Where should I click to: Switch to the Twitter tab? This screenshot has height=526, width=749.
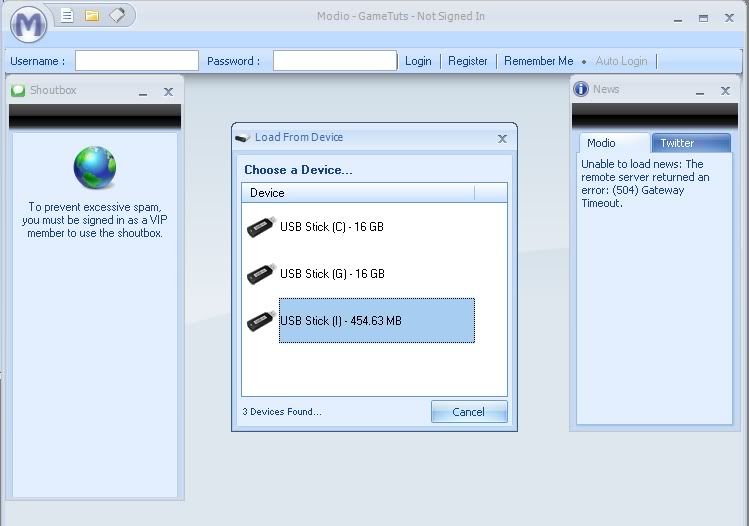point(691,143)
